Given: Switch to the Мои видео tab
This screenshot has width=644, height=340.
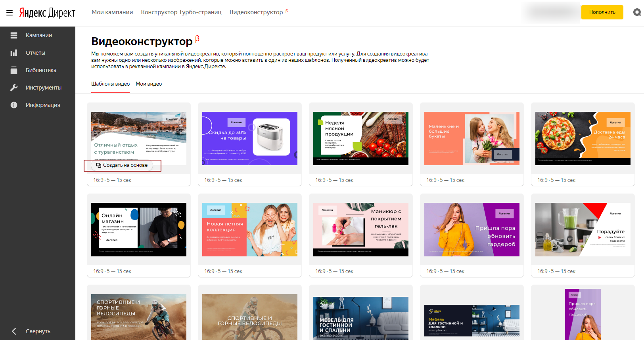Looking at the screenshot, I should (x=149, y=84).
